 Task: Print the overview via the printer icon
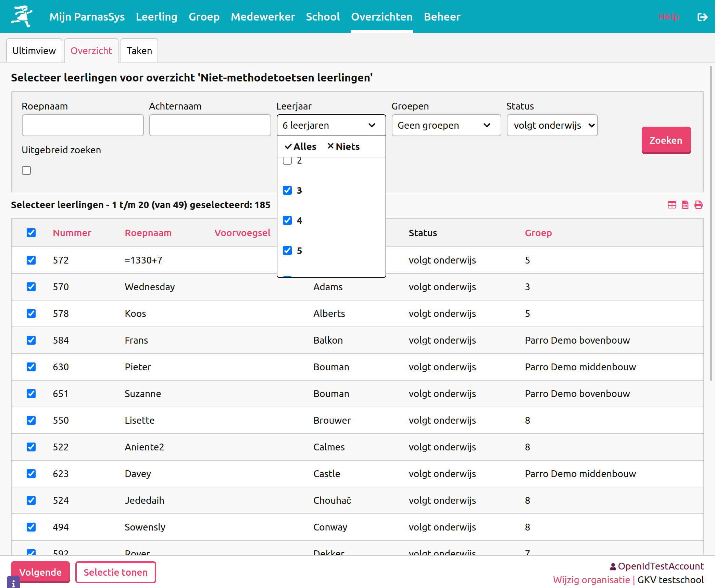[x=698, y=205]
